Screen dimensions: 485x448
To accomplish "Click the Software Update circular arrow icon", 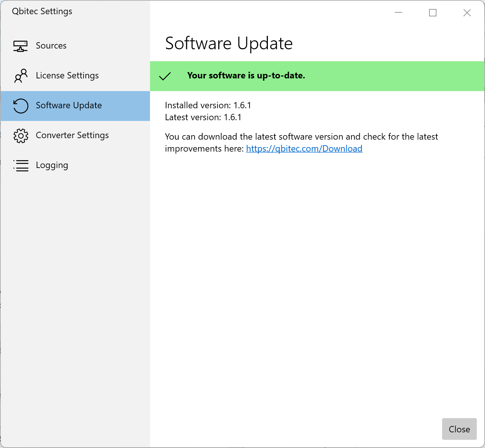I will tap(21, 106).
